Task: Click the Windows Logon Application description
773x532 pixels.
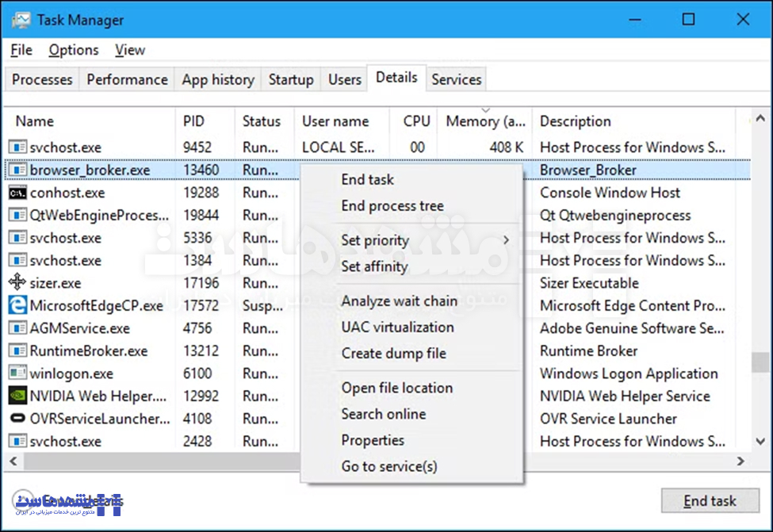Action: click(629, 373)
